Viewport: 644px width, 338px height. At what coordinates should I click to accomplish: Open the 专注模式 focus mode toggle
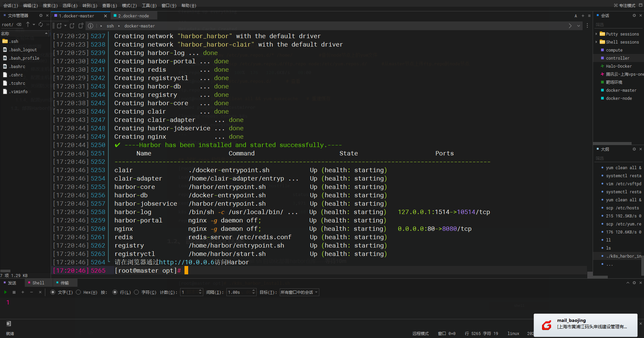(625, 5)
